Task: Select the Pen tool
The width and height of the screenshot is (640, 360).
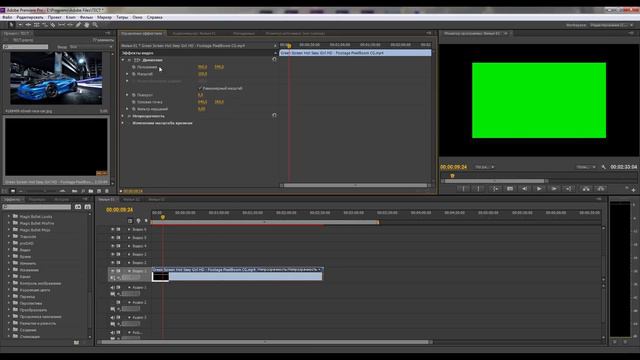Action: [x=78, y=25]
